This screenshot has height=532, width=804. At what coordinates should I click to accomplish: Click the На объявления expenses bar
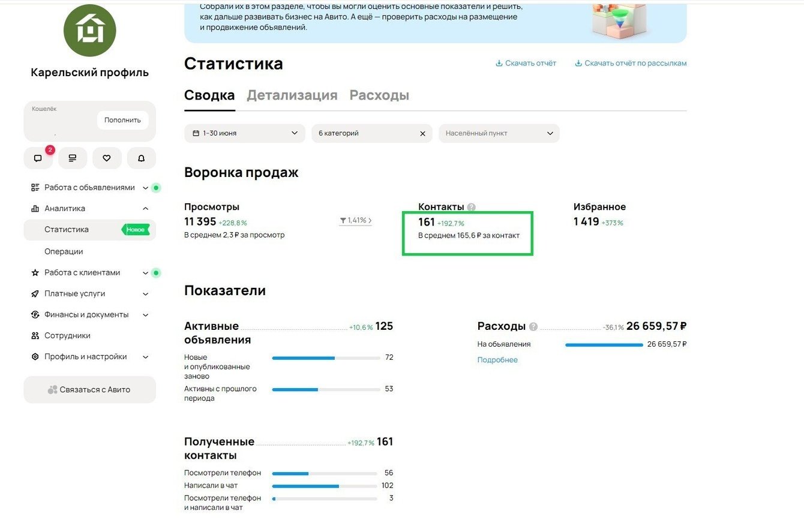pyautogui.click(x=604, y=345)
